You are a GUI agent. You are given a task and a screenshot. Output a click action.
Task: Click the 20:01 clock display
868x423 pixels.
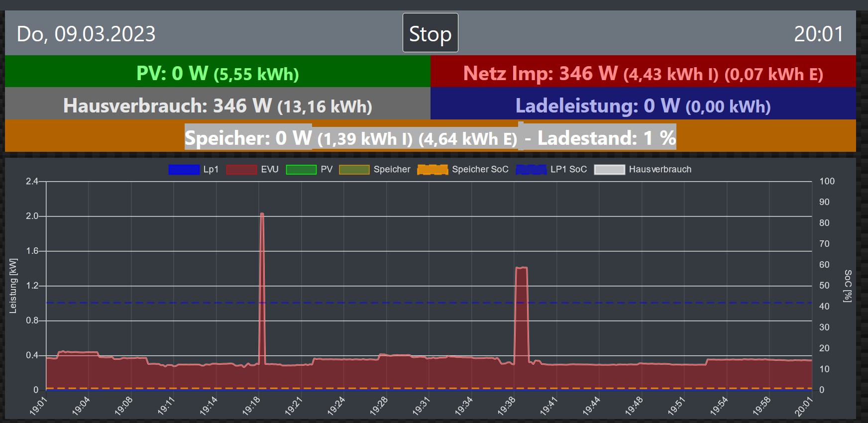pos(818,34)
